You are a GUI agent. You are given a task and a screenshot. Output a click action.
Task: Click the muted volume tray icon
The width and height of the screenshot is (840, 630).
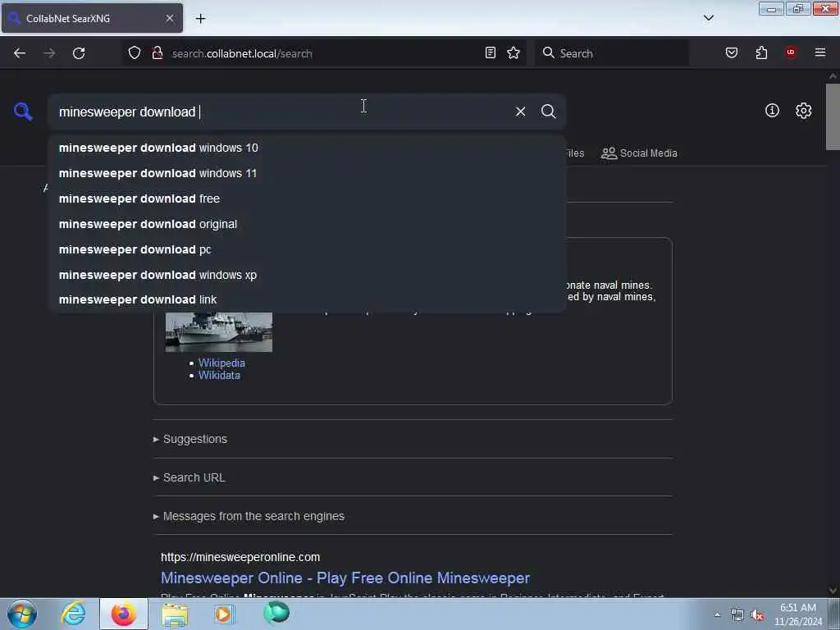[x=757, y=615]
